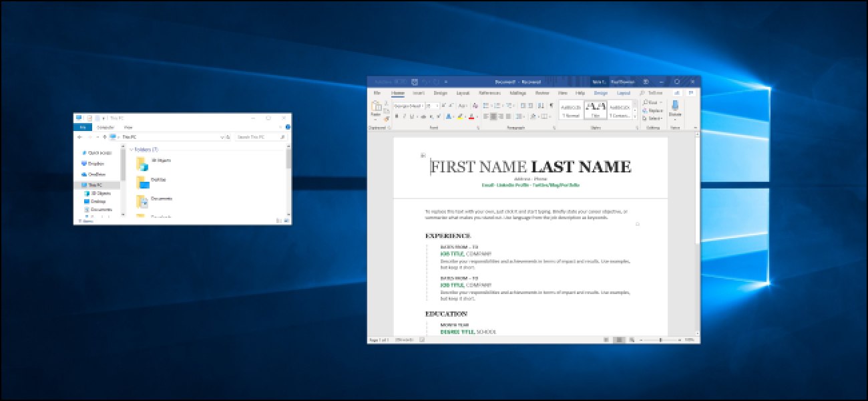Open the font size combo box
Screen dimensions: 868x401
pyautogui.click(x=433, y=106)
